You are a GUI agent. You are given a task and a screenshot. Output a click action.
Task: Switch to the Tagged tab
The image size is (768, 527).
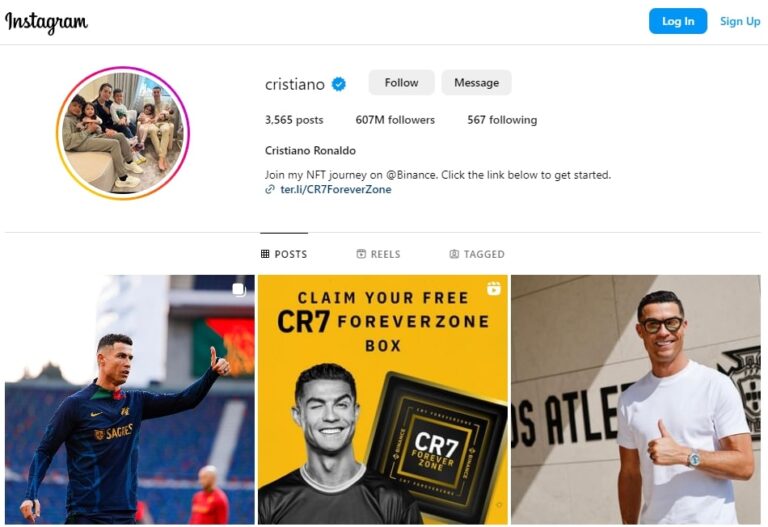477,254
